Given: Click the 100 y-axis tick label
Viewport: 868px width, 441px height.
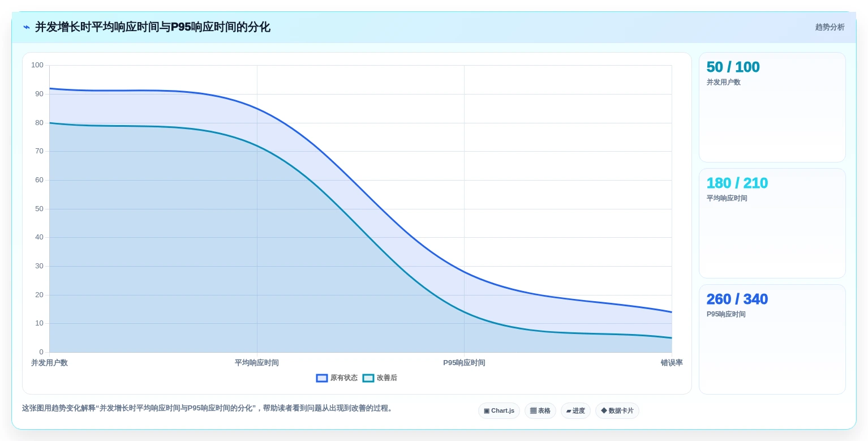Looking at the screenshot, I should click(37, 65).
